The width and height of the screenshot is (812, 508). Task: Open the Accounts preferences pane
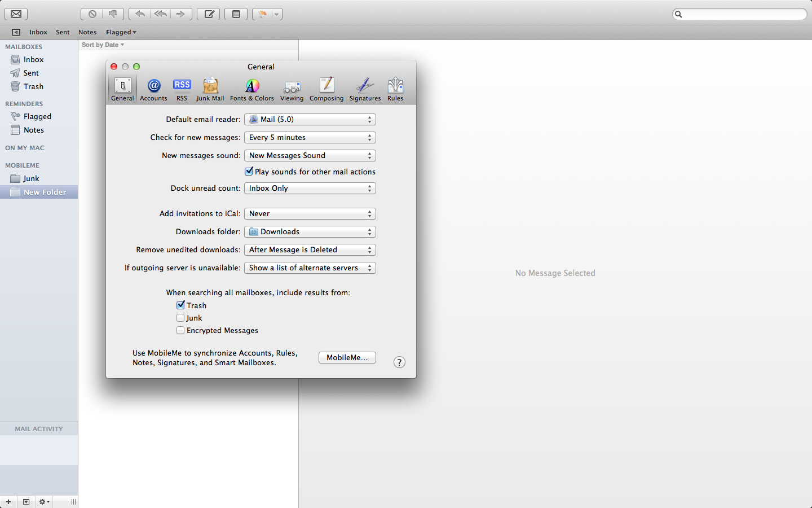point(153,90)
